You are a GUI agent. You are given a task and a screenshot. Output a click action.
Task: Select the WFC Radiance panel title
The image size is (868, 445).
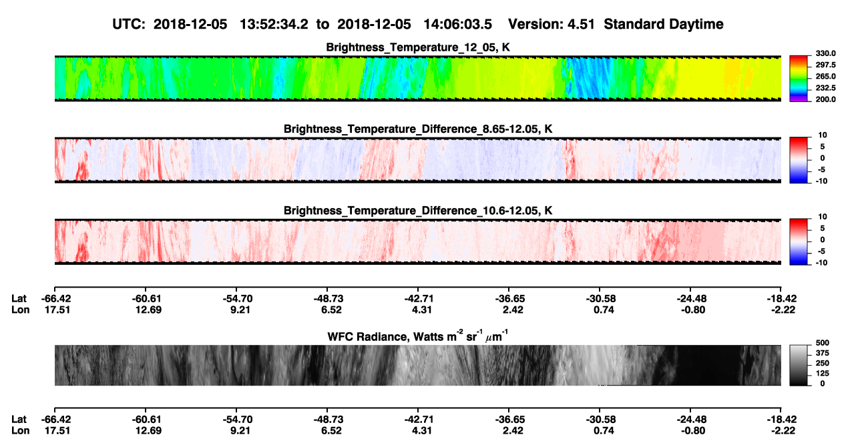418,336
